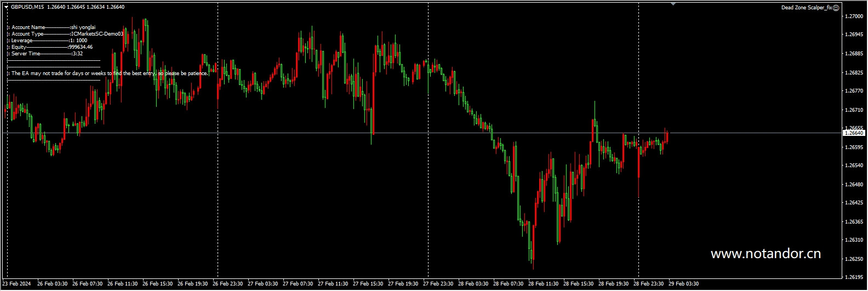Click the EA may not trade message
The width and height of the screenshot is (868, 291).
coord(108,73)
